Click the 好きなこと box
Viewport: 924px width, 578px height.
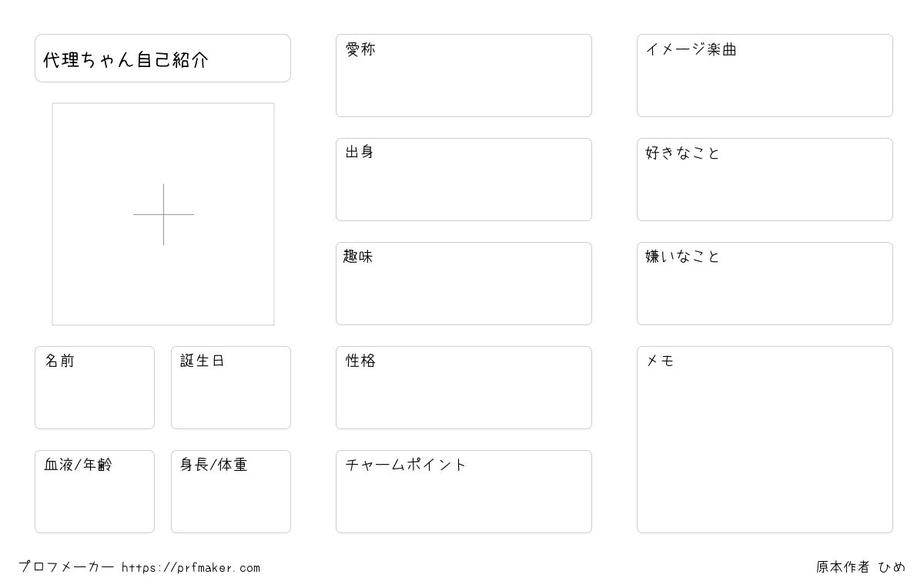coord(765,180)
